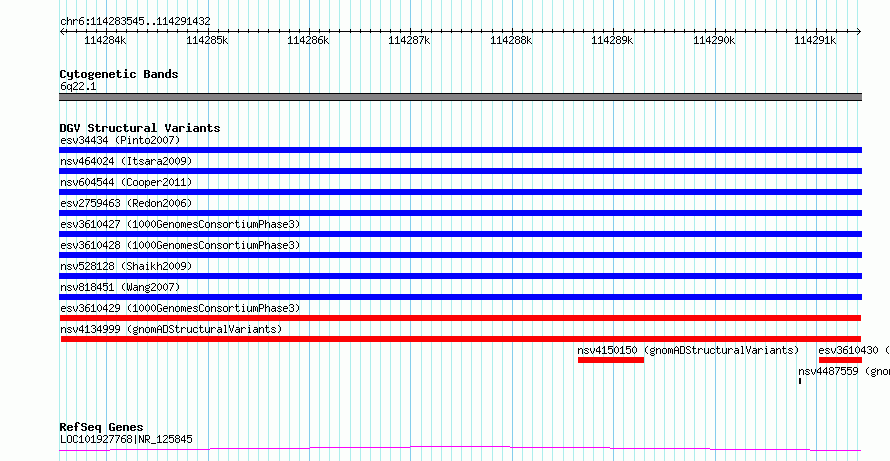Image resolution: width=890 pixels, height=461 pixels.
Task: Click the 114289k ruler tick label
Action: point(613,40)
